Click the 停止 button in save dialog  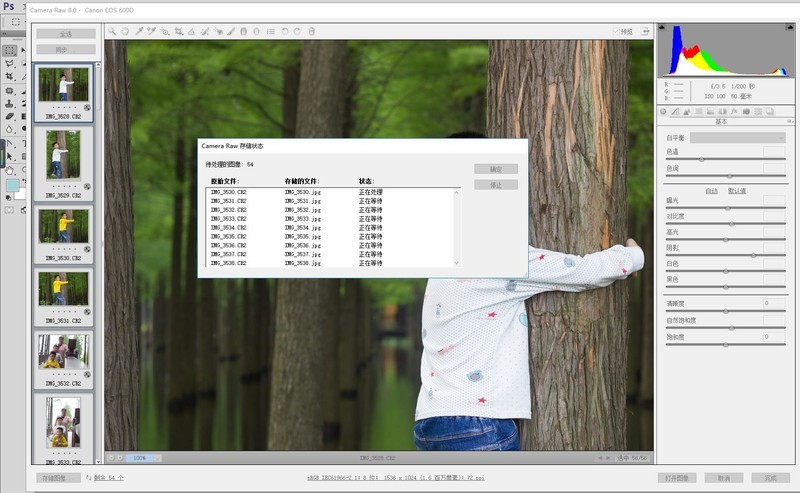pos(496,185)
